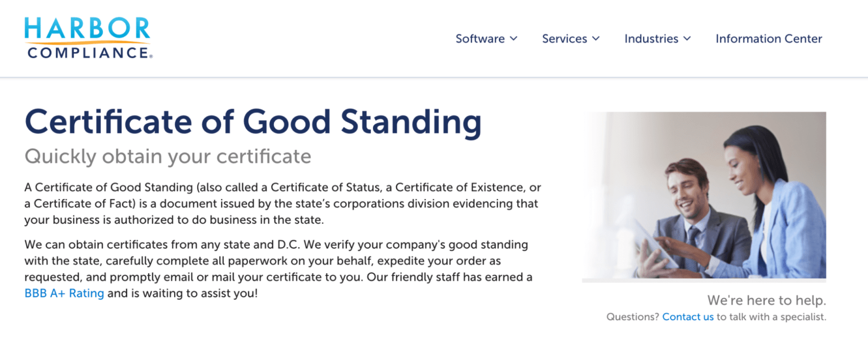Click the paragraph about obtaining certificates from any state

pos(279,269)
